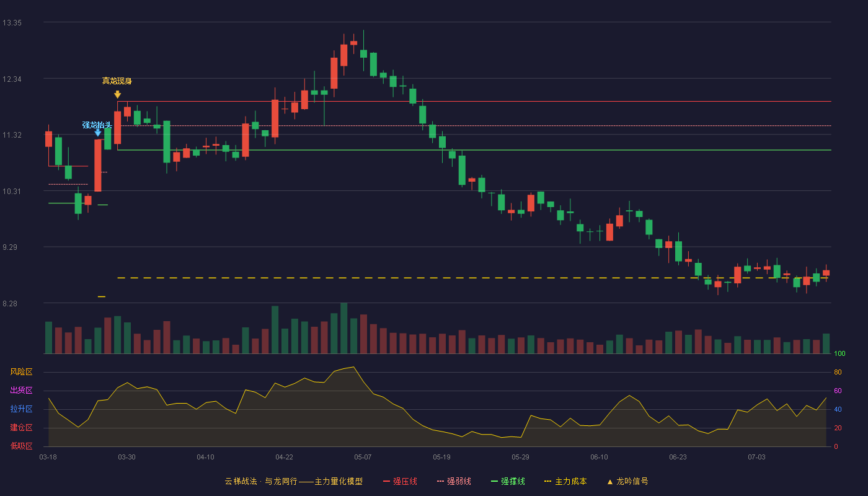Screen dimensions: 868x496
Task: Click the 04-10 date label
Action: coord(206,457)
